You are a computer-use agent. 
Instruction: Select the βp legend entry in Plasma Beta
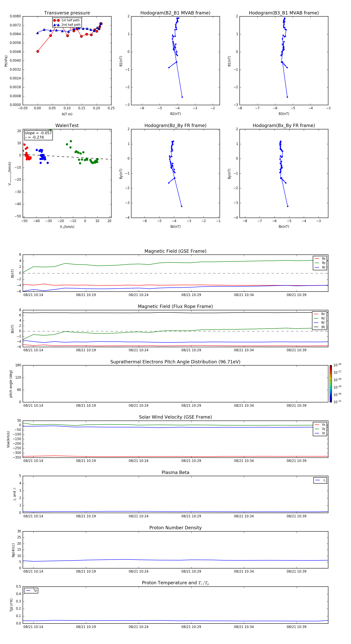[320, 480]
